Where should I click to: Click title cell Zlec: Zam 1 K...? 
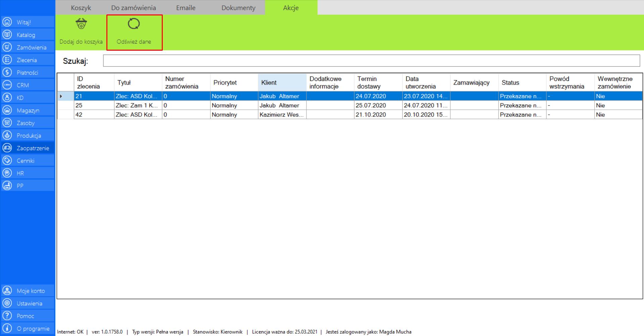point(138,105)
